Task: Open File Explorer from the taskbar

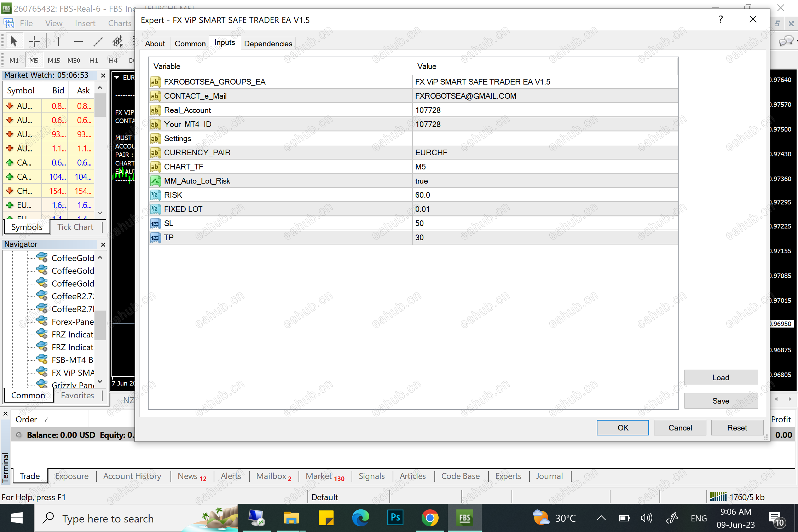Action: pyautogui.click(x=291, y=518)
